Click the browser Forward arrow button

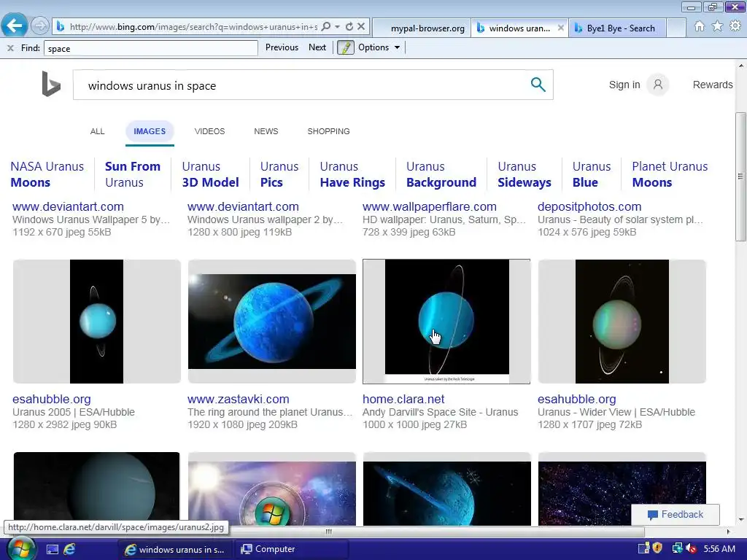(x=40, y=26)
